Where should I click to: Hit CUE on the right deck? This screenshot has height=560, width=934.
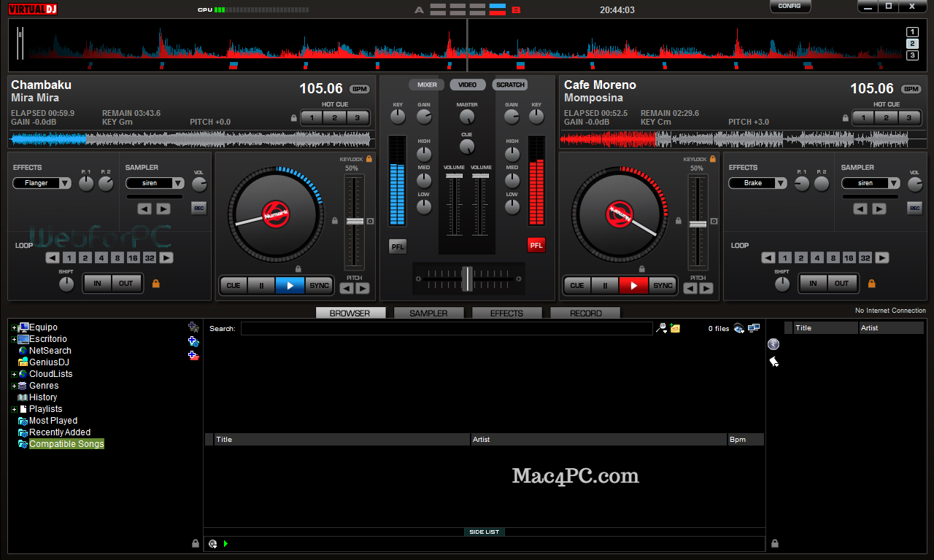click(577, 285)
